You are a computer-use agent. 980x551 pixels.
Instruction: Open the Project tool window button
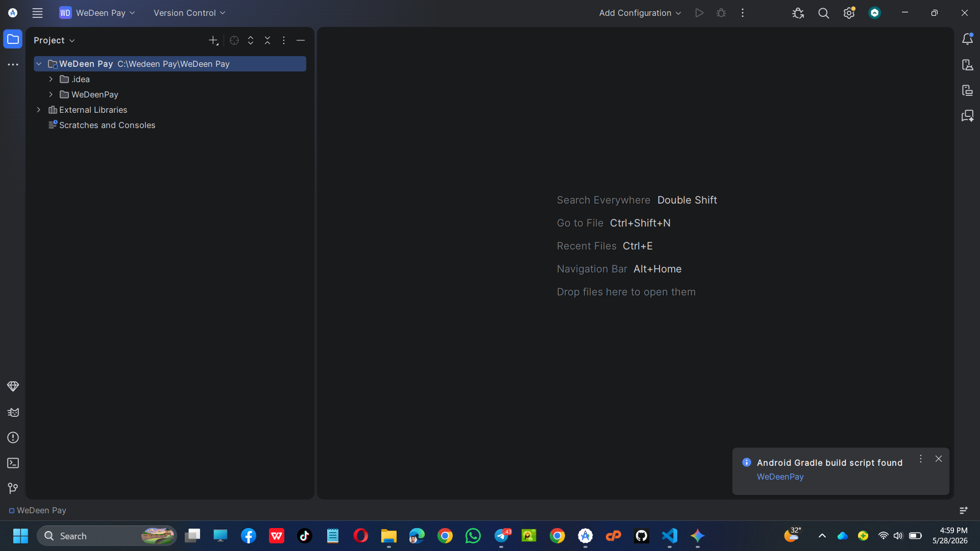13,39
